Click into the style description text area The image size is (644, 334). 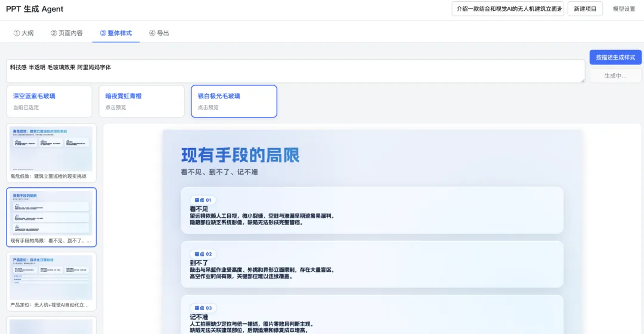[x=295, y=71]
